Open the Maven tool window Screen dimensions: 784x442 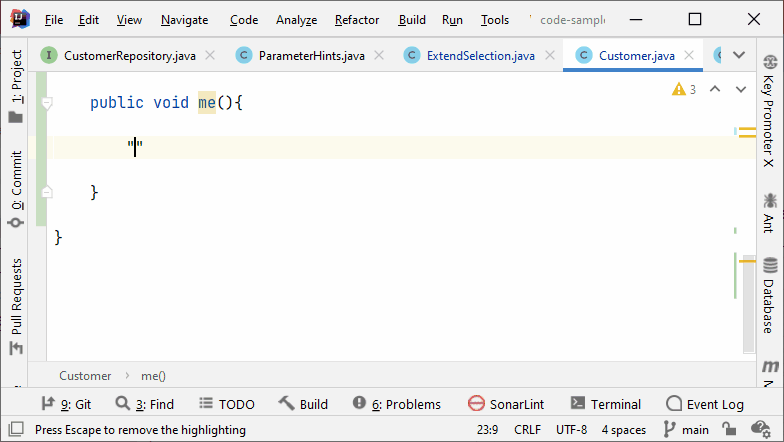770,372
